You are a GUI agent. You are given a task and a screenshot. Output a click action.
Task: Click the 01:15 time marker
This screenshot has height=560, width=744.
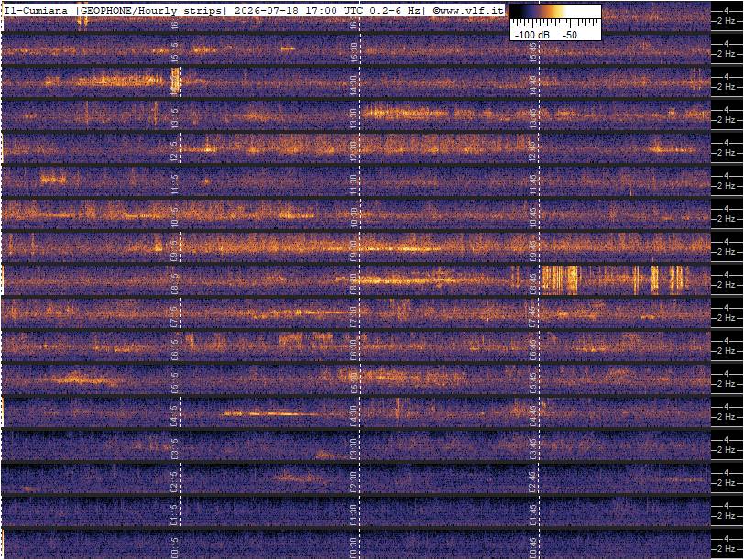click(174, 515)
